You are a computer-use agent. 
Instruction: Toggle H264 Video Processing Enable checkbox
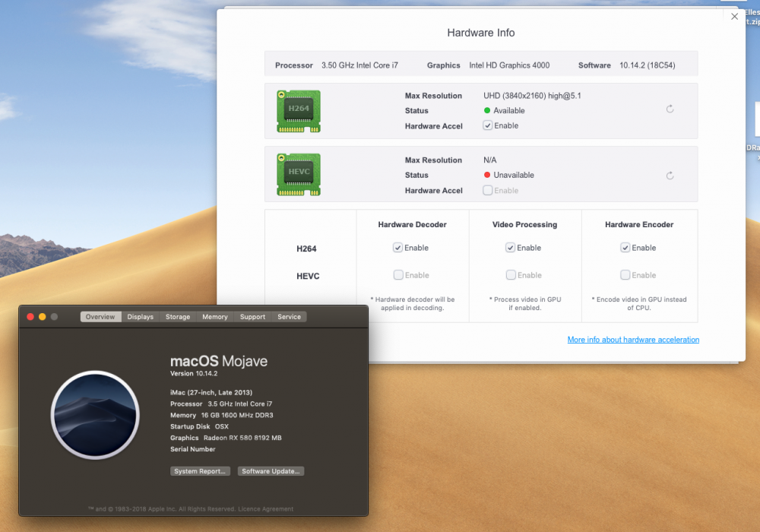pyautogui.click(x=510, y=248)
